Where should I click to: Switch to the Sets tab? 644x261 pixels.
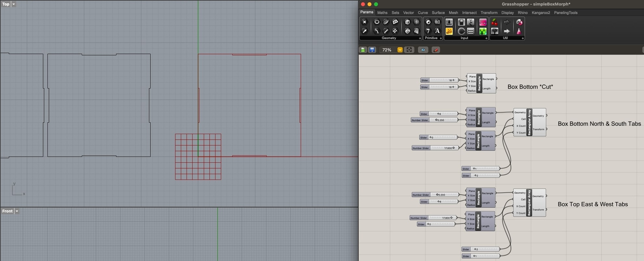point(395,13)
